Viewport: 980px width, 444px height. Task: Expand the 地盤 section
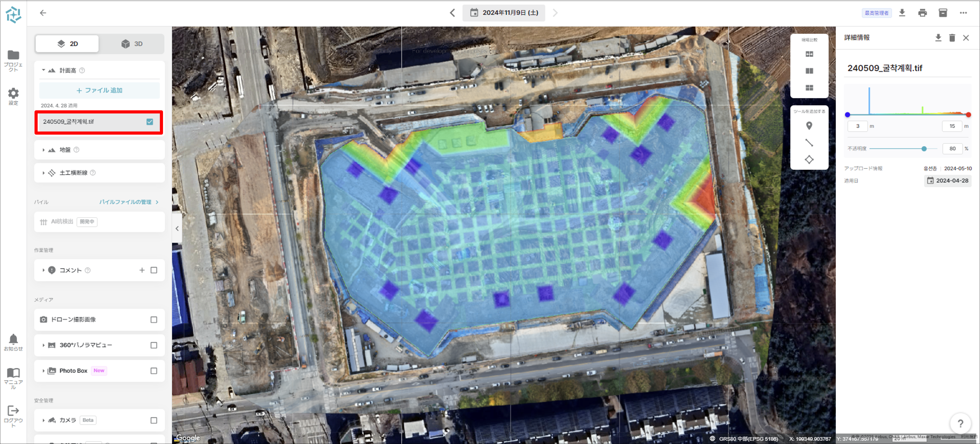[x=44, y=150]
